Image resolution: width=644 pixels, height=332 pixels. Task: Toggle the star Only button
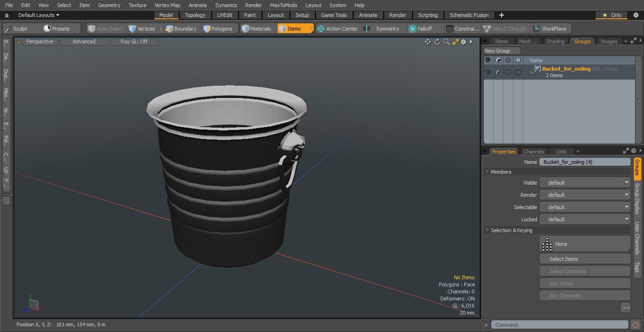[612, 15]
